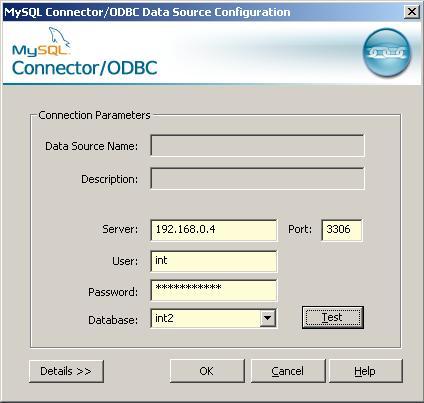Cancel the data source configuration
Screen dimensions: 424x403
[287, 371]
